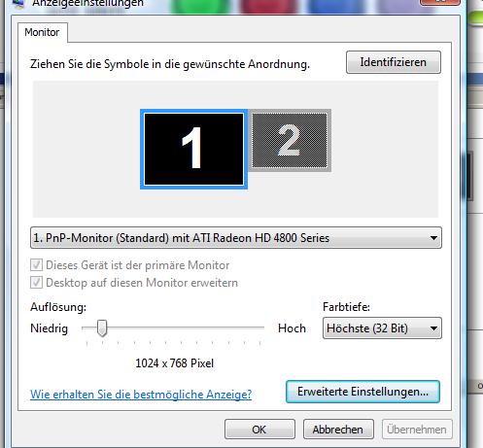The height and width of the screenshot is (448, 483).
Task: Click the arrow of the Farbtiefe combo box
Action: coord(433,328)
